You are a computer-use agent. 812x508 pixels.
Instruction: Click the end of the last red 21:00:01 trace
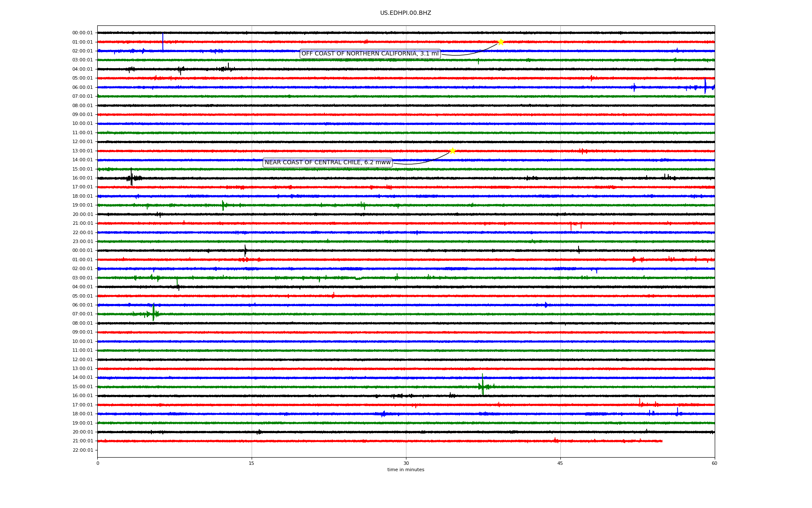(661, 441)
